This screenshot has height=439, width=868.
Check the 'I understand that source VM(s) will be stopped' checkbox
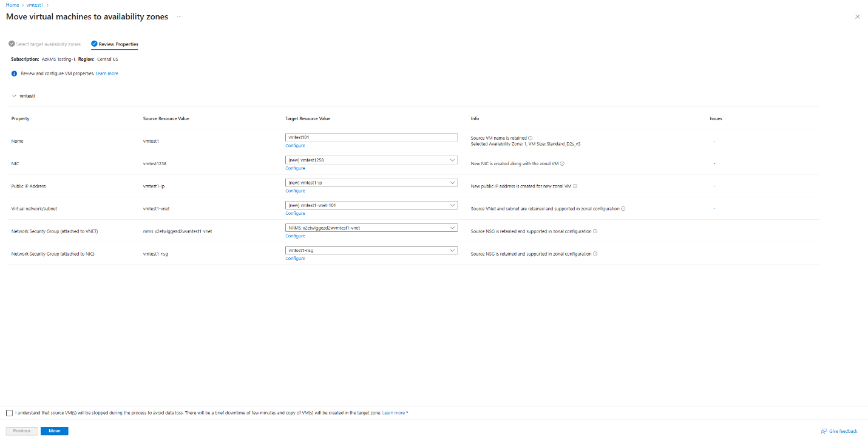10,412
